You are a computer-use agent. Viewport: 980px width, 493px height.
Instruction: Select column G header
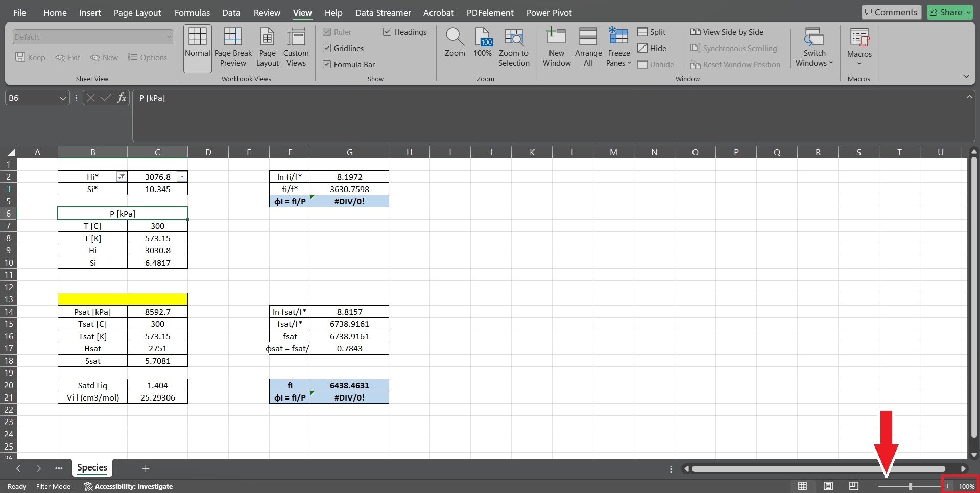coord(349,152)
